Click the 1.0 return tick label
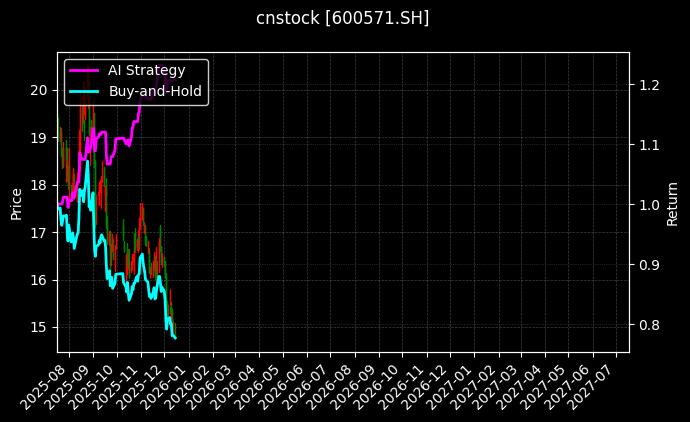This screenshot has height=422, width=690. click(650, 205)
